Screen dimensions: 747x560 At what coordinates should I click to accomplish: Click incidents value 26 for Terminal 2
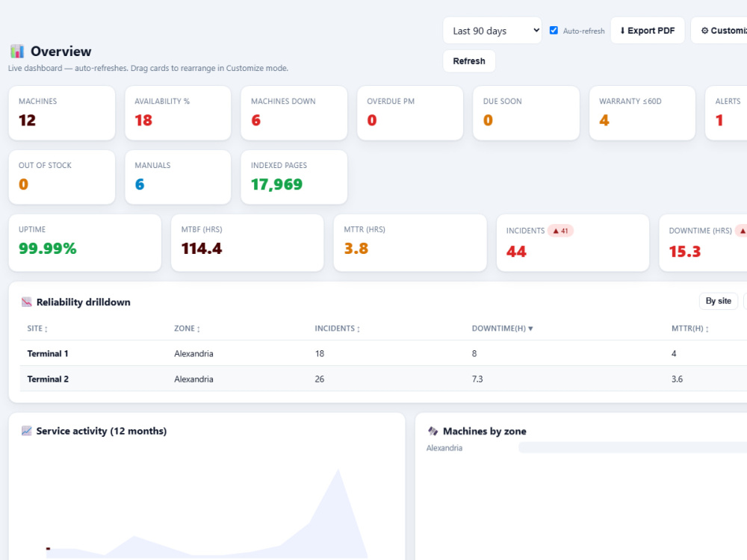319,379
